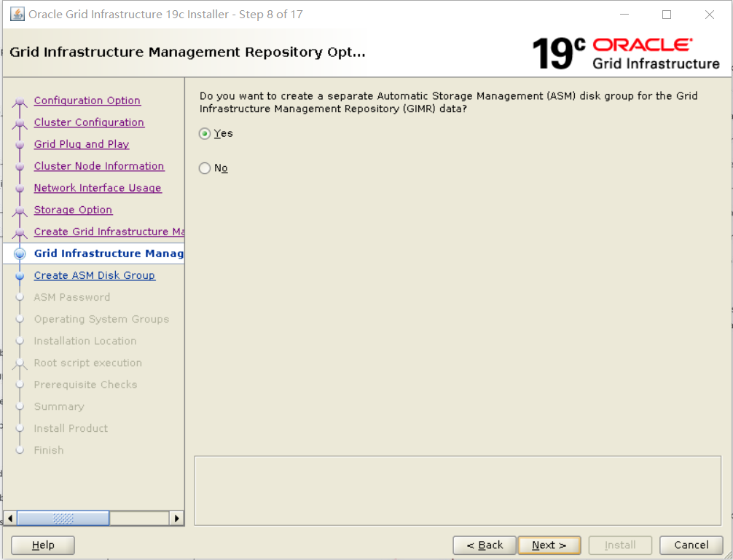Open the Create Grid Infrastructure Ma step link

click(x=109, y=232)
